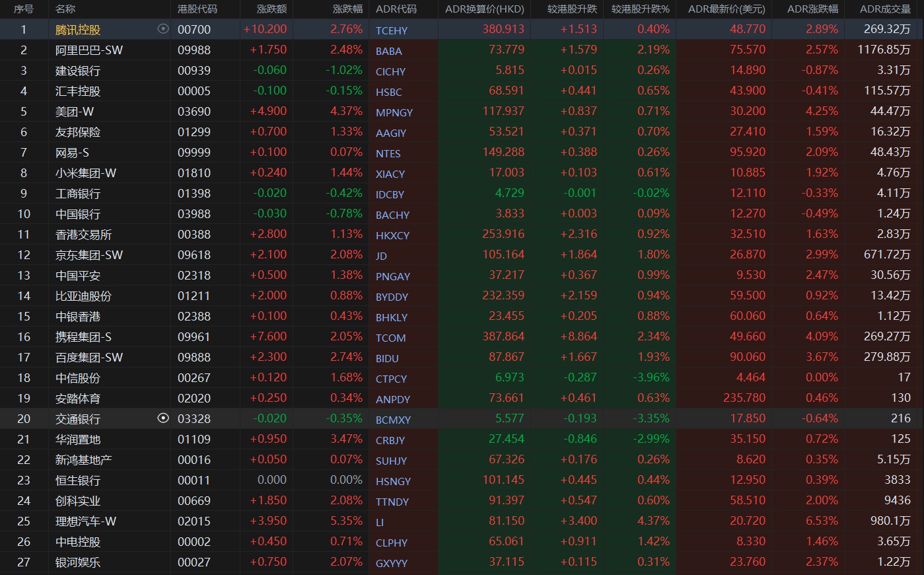
Task: Select the 友邦保险 stock name
Action: point(78,132)
